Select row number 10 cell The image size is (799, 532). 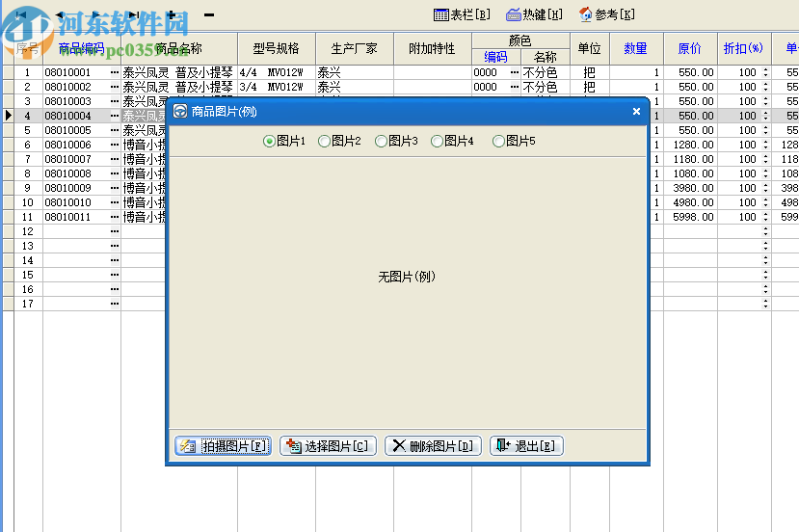click(28, 202)
